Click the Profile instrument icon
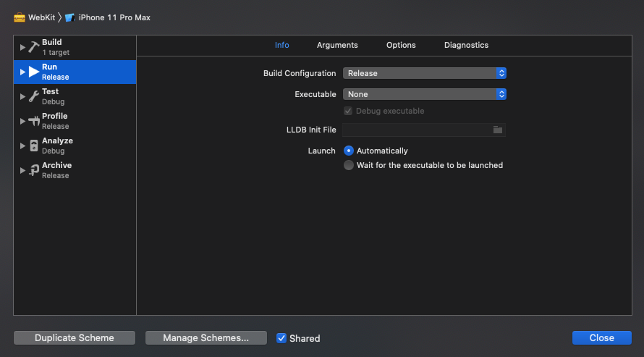The image size is (644, 357). point(34,121)
